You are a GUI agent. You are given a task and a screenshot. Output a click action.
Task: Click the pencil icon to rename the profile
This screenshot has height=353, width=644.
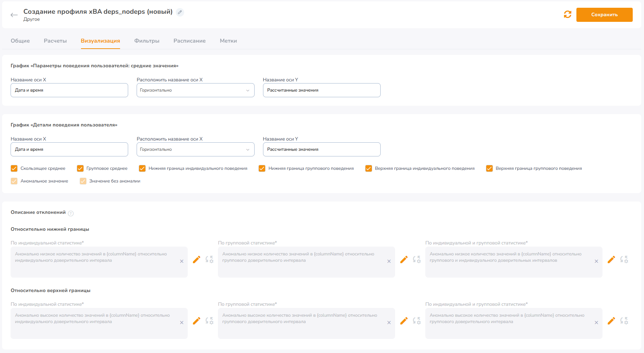[180, 12]
